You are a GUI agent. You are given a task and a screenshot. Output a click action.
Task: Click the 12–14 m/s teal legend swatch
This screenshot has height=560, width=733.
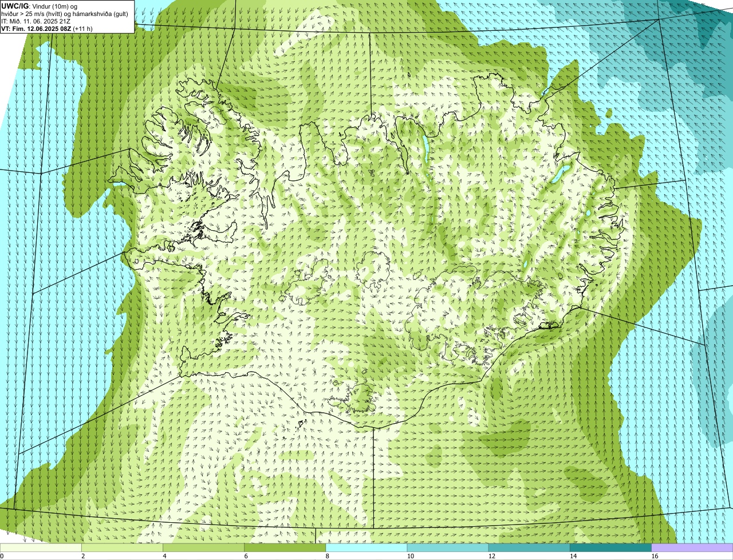[x=529, y=547]
